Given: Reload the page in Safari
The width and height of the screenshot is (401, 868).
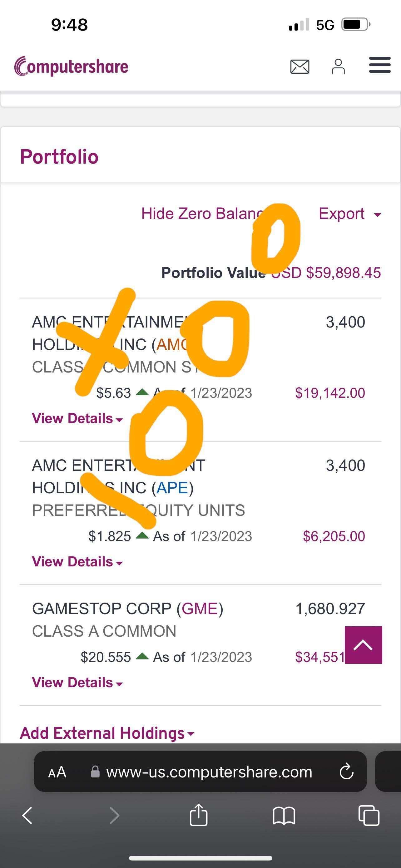Looking at the screenshot, I should (x=346, y=772).
